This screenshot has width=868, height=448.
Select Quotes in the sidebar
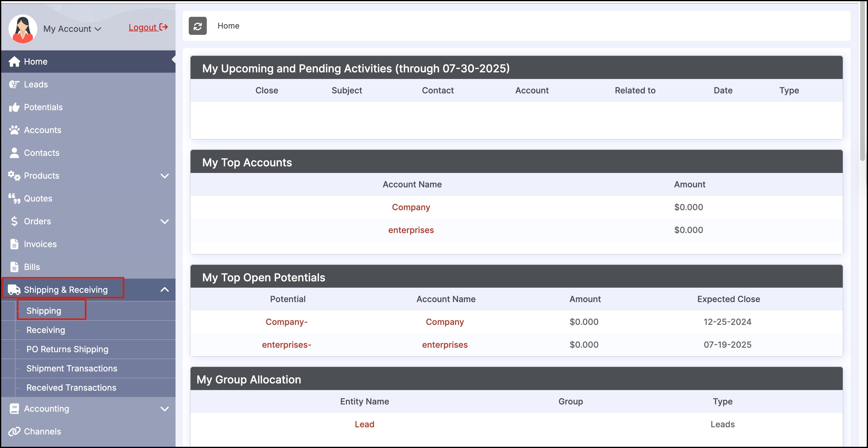tap(88, 198)
